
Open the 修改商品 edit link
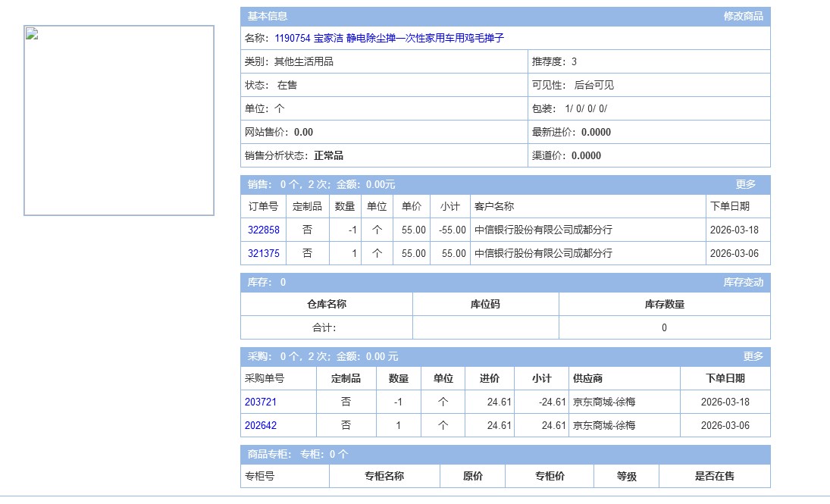743,16
